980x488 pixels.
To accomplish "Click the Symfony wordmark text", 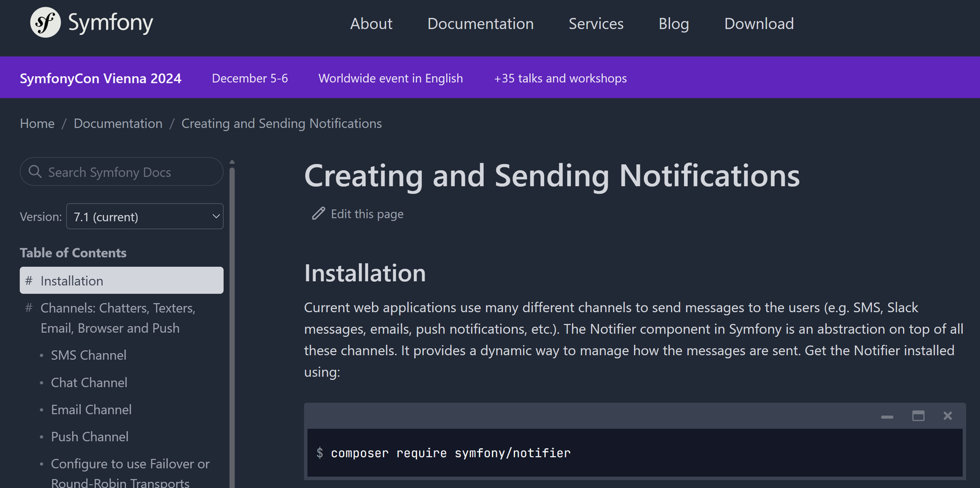I will 110,24.
